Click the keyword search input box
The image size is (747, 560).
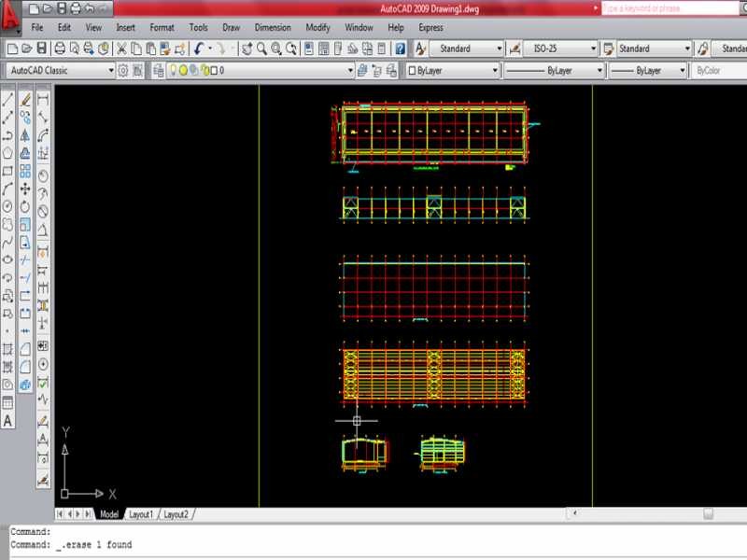click(x=668, y=7)
